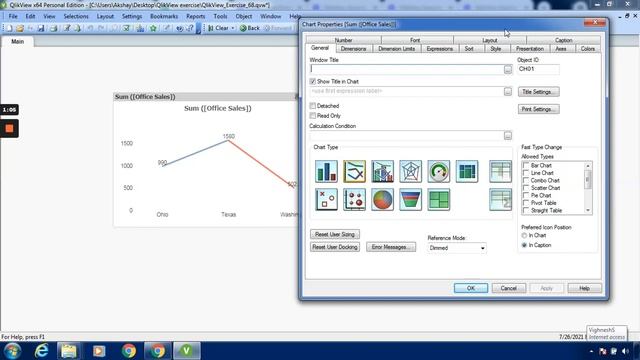Select the Grid Chart type icon
Screen dimensions: 640x360
(354, 199)
